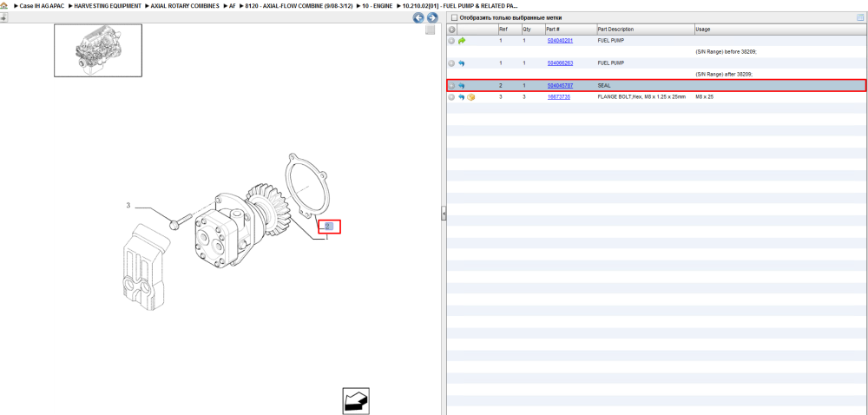868x415 pixels.
Task: Click the blue arrow icon in the FLANGE BOLT row
Action: point(462,97)
